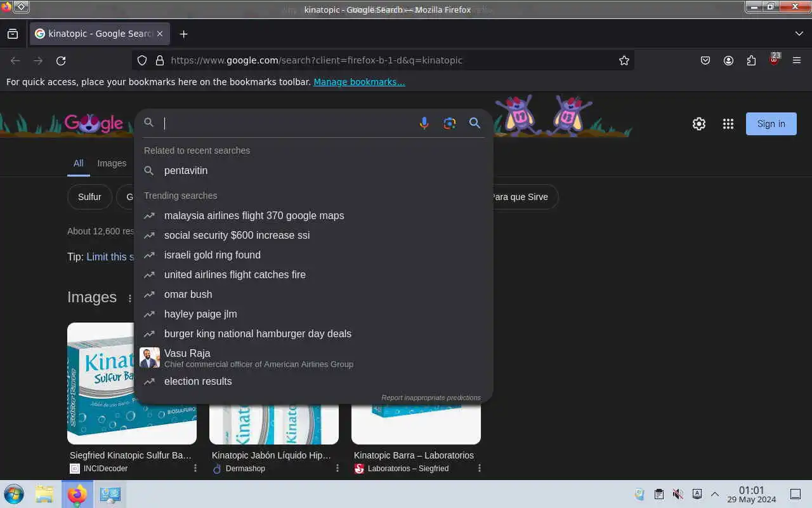812x508 pixels.
Task: Open the Google apps grid
Action: pos(728,124)
